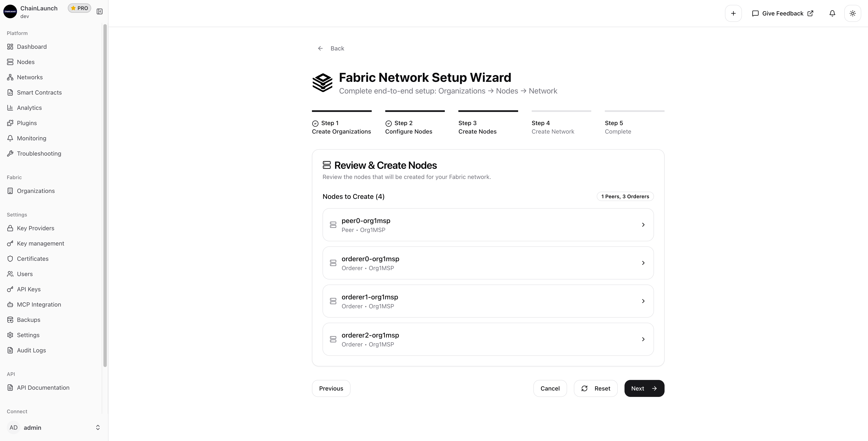Select Step 4 Create Network

coord(552,127)
